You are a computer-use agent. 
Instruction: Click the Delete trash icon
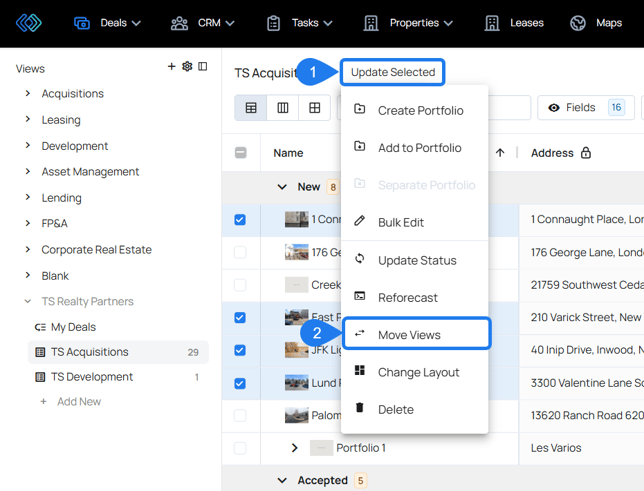coord(360,409)
